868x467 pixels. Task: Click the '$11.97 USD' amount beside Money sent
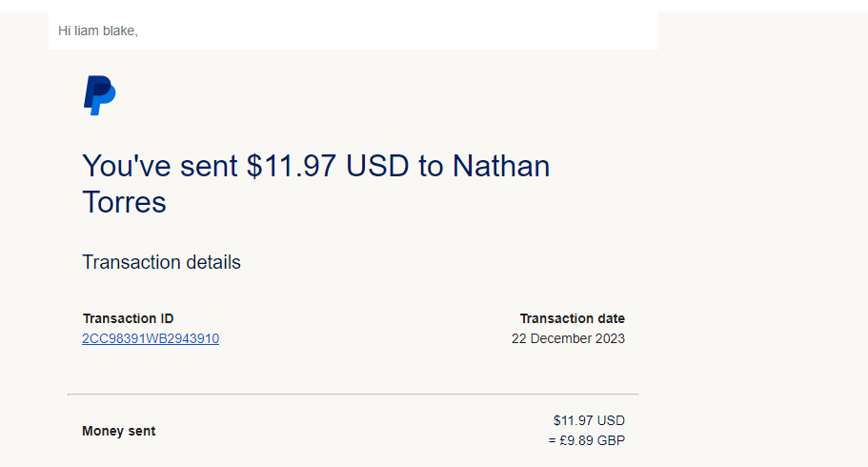point(589,420)
